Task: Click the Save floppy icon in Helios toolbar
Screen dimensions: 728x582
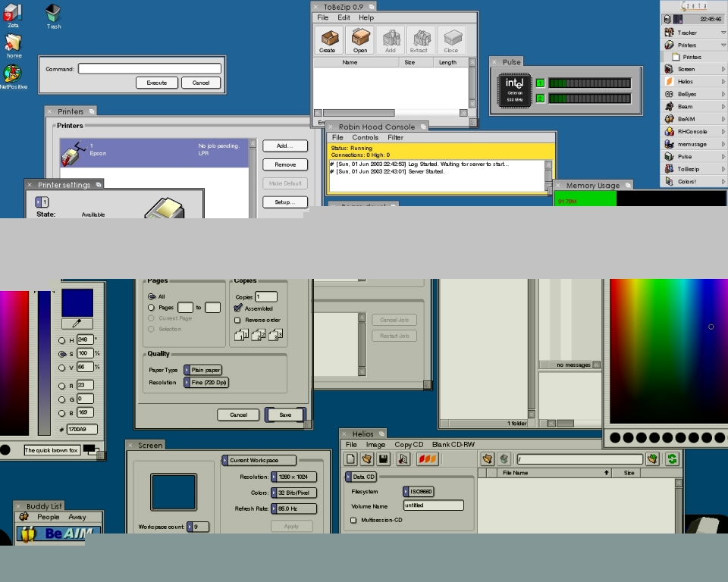Action: click(384, 459)
